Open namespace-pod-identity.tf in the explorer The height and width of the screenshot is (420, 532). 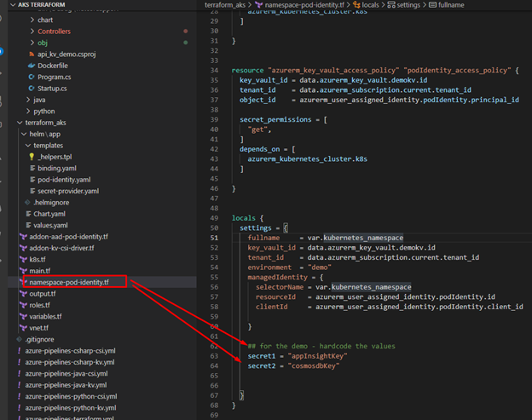point(69,282)
